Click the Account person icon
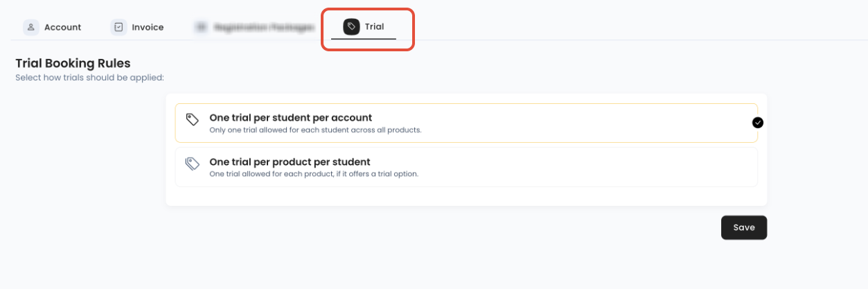This screenshot has height=289, width=868. pos(31,27)
